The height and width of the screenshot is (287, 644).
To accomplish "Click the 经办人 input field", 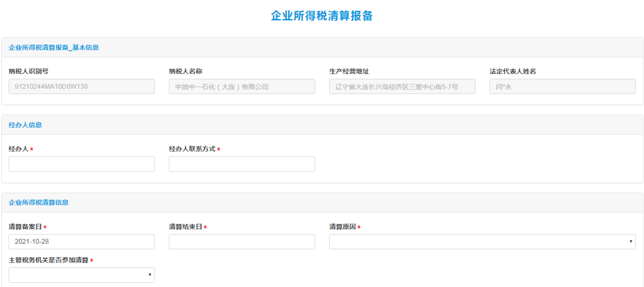I will point(82,164).
